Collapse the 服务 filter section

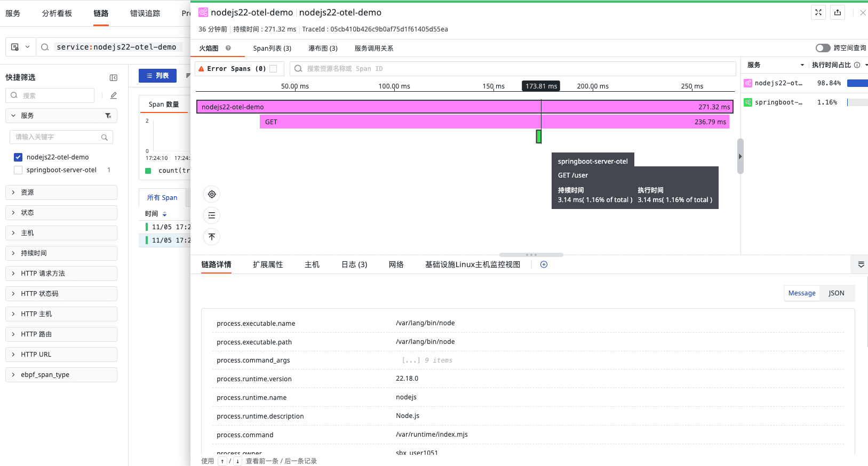click(61, 116)
